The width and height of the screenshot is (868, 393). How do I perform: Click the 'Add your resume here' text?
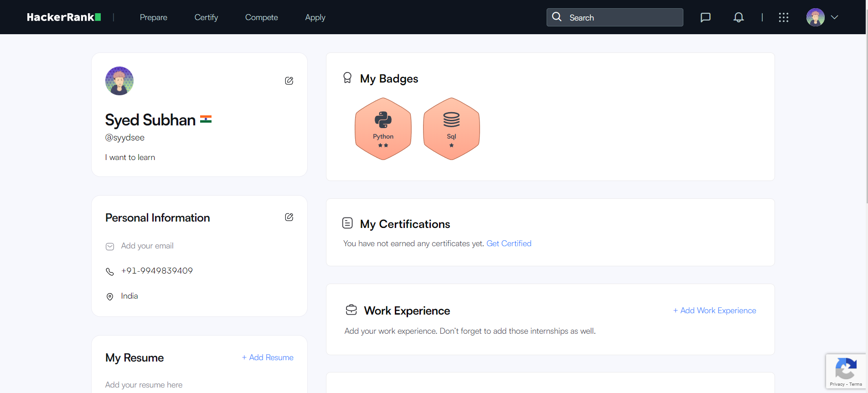coord(144,385)
